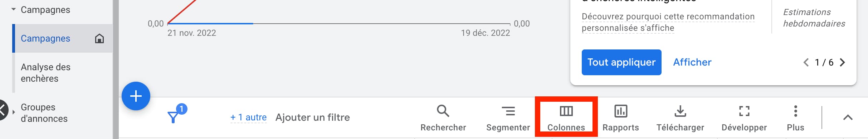Expand table with Développer icon
This screenshot has width=868, height=139.
coord(744,111)
